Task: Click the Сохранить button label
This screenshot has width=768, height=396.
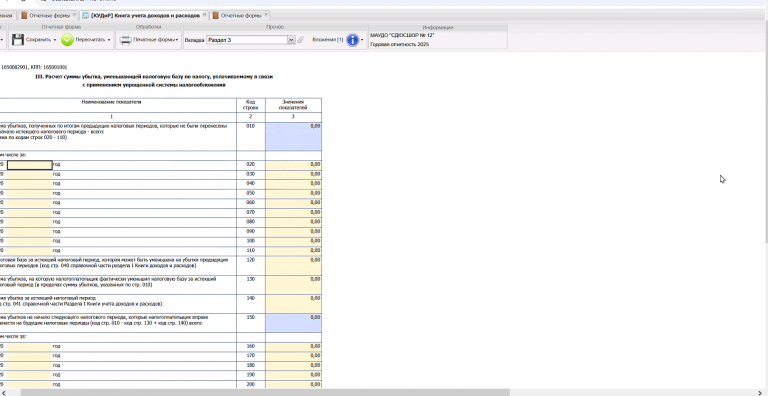Action: [x=39, y=40]
